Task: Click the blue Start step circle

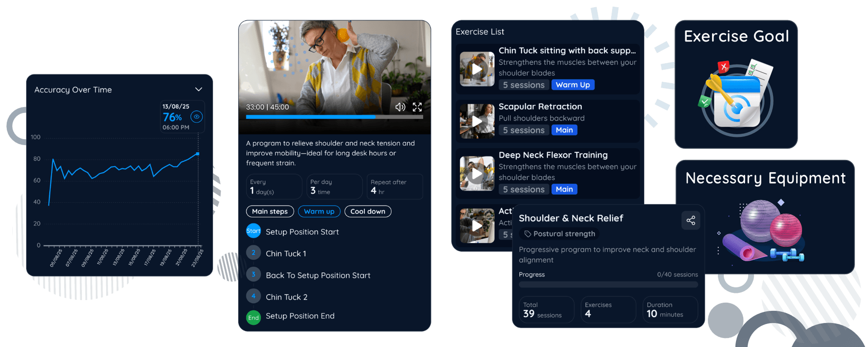Action: point(253,231)
